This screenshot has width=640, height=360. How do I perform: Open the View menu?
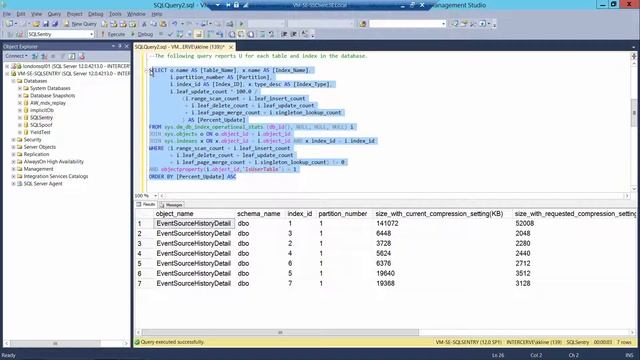click(x=36, y=14)
